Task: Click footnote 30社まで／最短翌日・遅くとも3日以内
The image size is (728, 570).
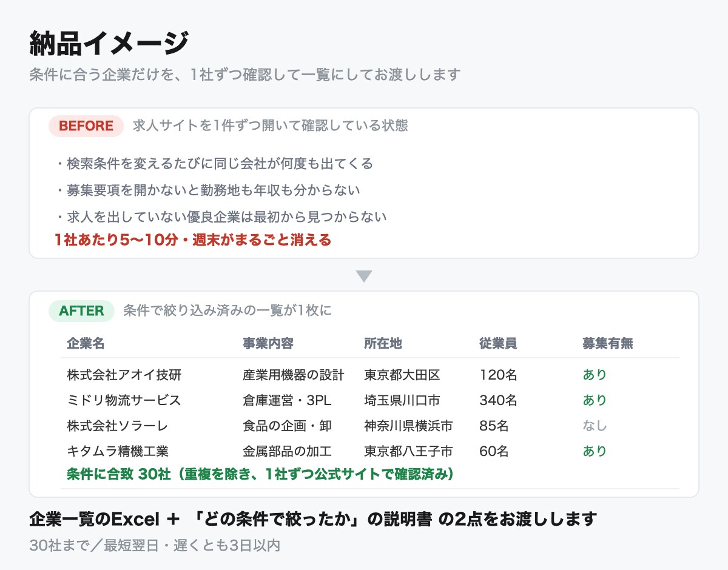Action: (155, 545)
